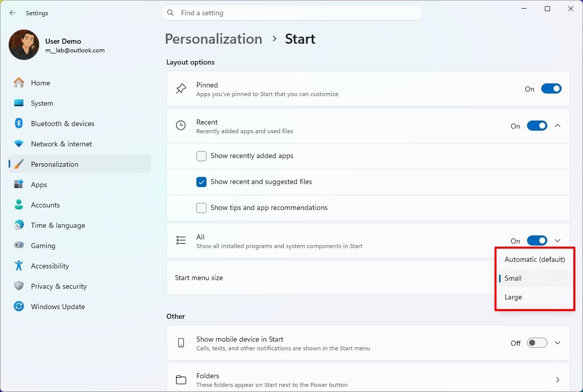The width and height of the screenshot is (583, 392).
Task: Open Privacy & security settings
Action: [79, 286]
